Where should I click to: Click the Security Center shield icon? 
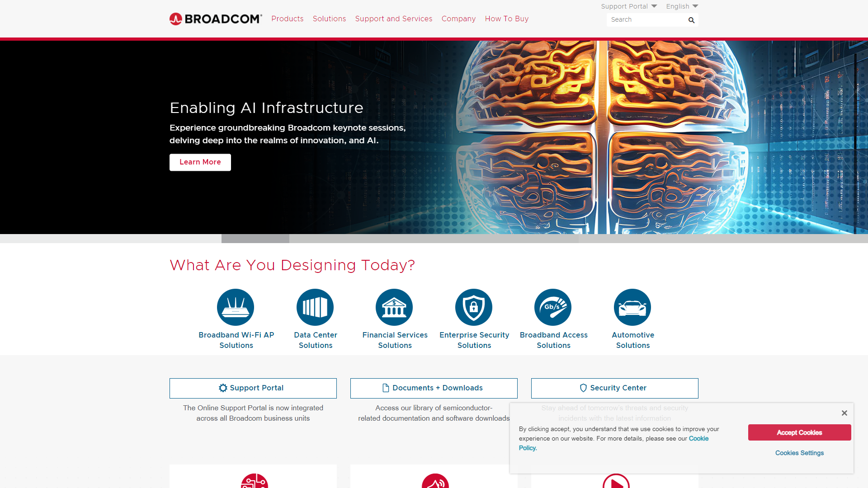tap(583, 388)
